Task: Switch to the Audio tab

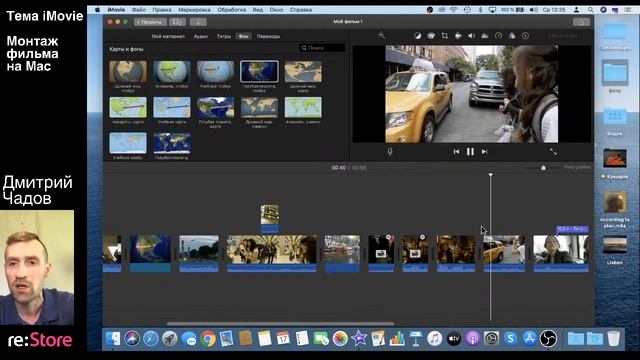Action: [x=200, y=36]
